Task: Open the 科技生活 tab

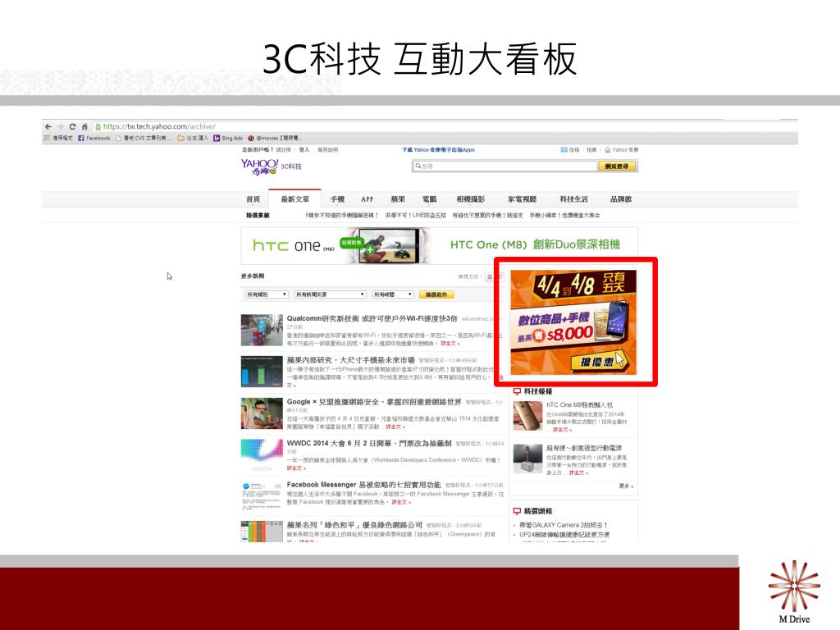Action: click(573, 199)
